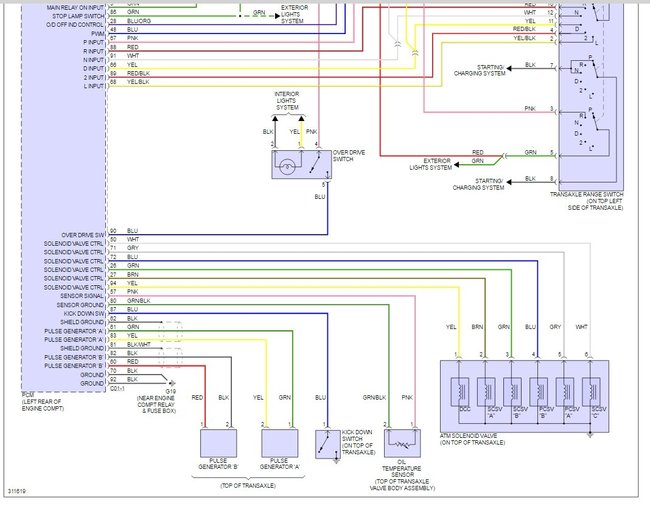650x506 pixels.
Task: Click the 'STOP LAMP SWITCH' pin label
Action: point(78,16)
